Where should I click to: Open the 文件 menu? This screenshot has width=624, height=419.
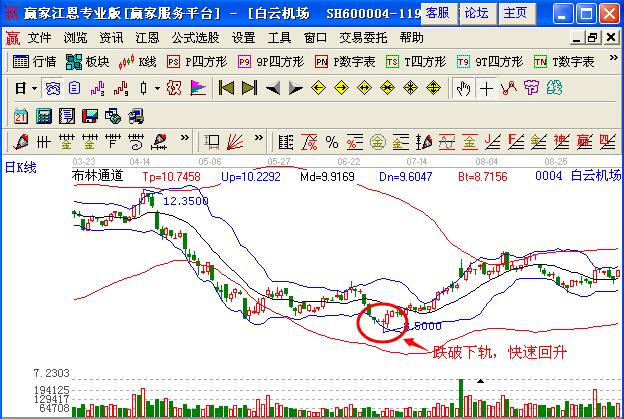[x=39, y=38]
